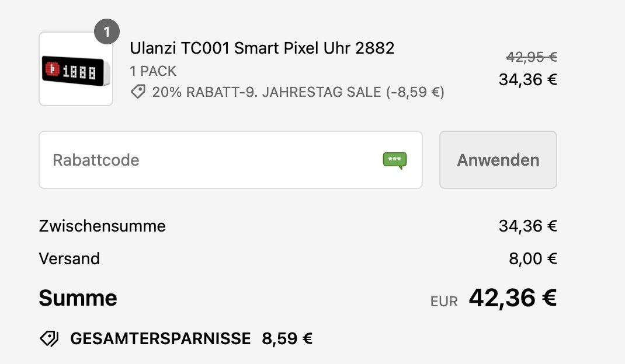Viewport: 625px width, 364px height.
Task: Click the Zwischensumme amount 34,36 €
Action: point(527,226)
